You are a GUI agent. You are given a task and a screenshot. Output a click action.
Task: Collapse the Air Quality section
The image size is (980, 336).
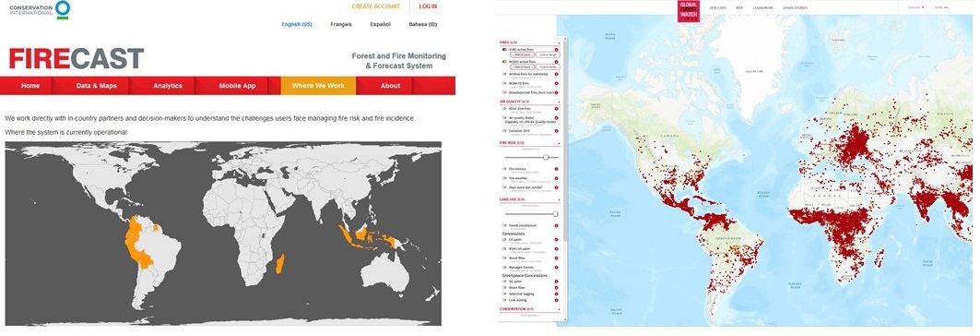(559, 101)
